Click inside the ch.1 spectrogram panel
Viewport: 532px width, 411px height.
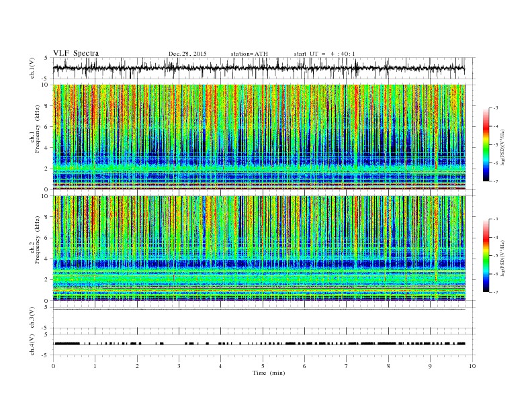[x=259, y=137]
